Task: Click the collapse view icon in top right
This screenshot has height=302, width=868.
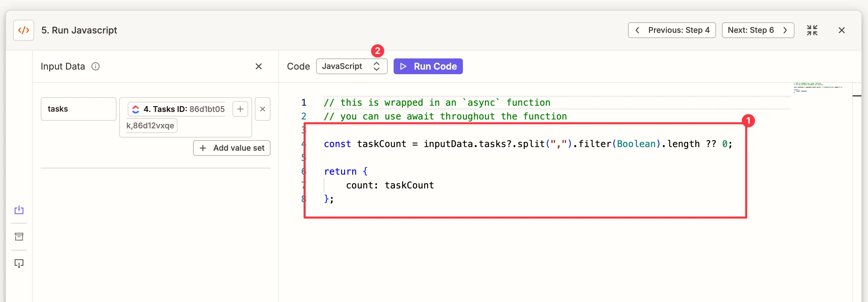Action: tap(813, 30)
